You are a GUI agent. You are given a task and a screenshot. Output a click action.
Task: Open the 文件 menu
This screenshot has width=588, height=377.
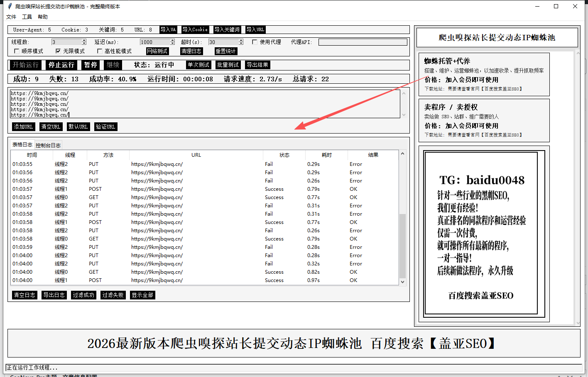11,17
